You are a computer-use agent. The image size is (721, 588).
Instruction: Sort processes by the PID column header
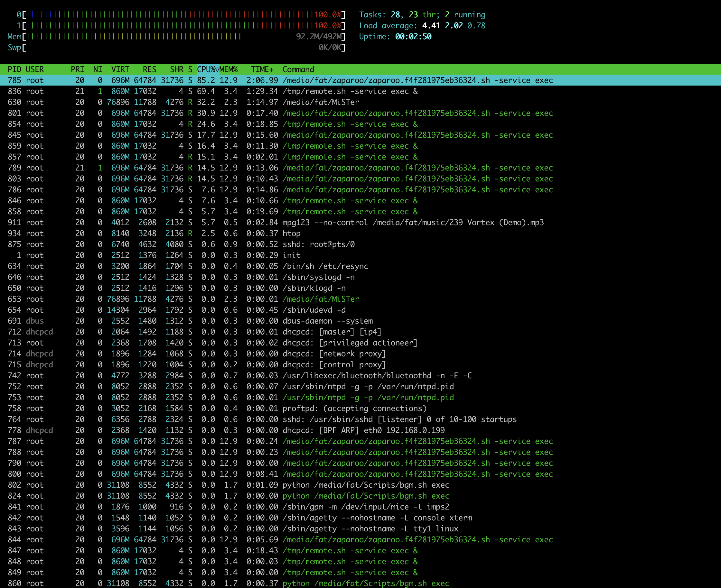click(x=14, y=69)
